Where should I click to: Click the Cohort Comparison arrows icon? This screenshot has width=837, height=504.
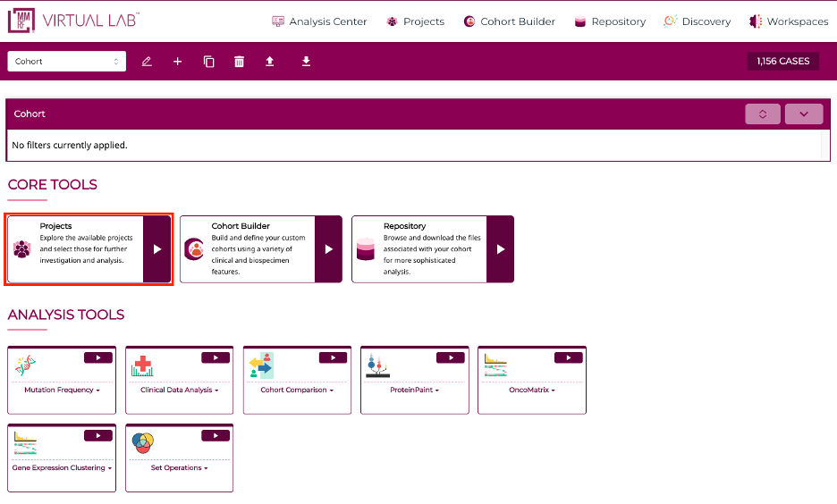click(x=261, y=365)
